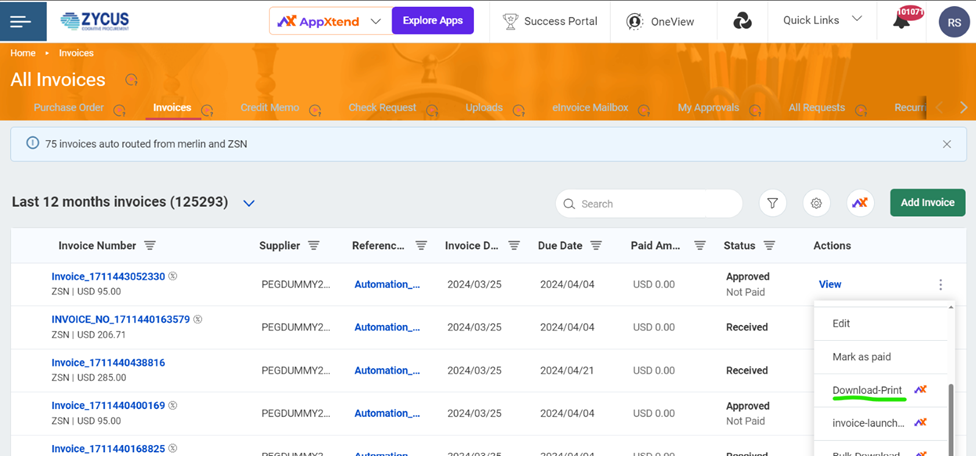Expand the Quick Links dropdown
This screenshot has width=976, height=456.
[857, 19]
